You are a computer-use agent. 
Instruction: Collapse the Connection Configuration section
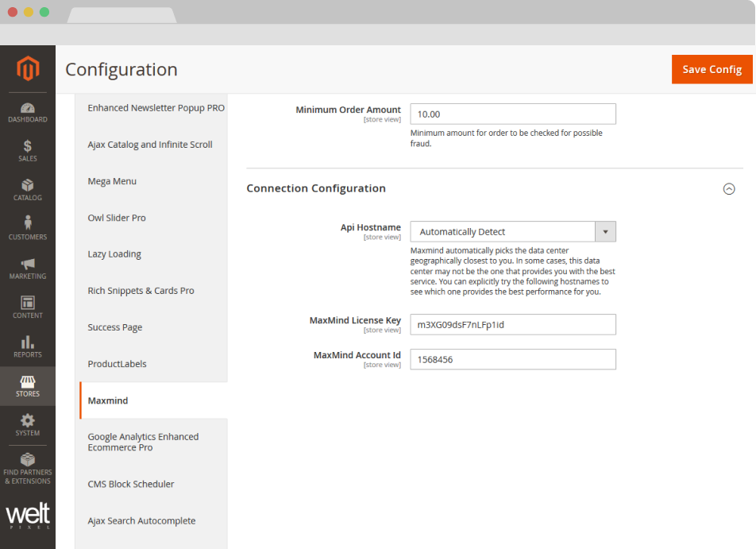coord(728,189)
